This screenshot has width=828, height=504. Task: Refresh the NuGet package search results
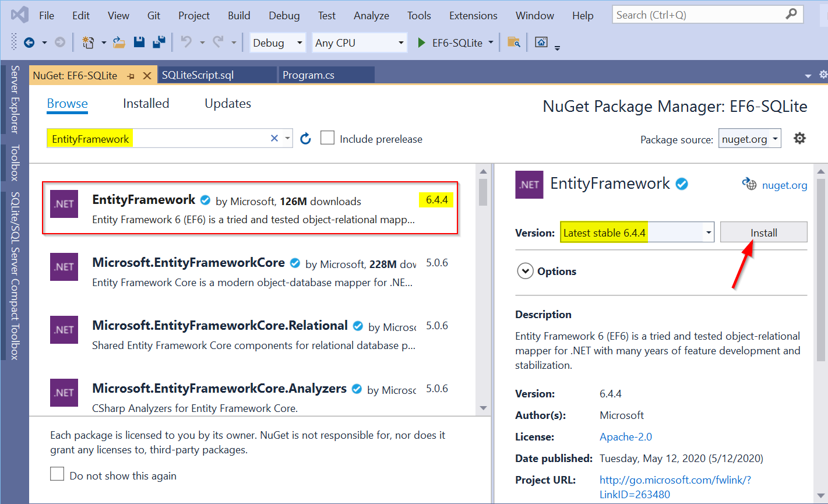(305, 138)
